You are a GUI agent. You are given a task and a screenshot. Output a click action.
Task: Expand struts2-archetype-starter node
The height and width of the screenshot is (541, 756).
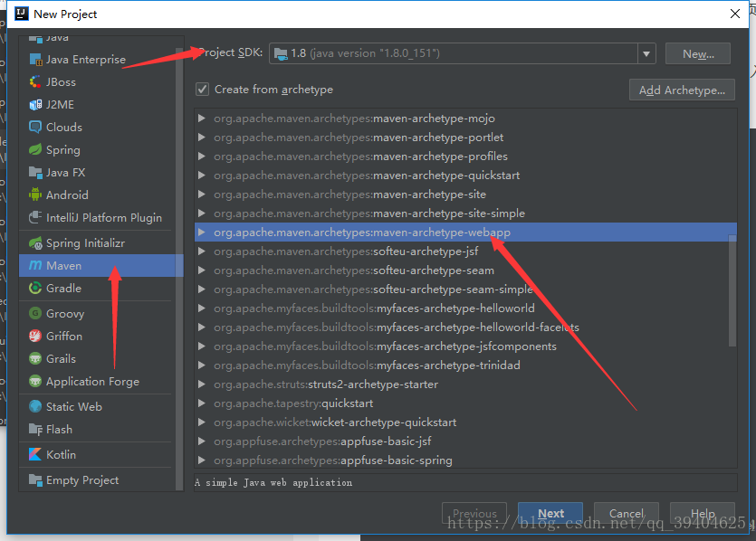pos(202,384)
